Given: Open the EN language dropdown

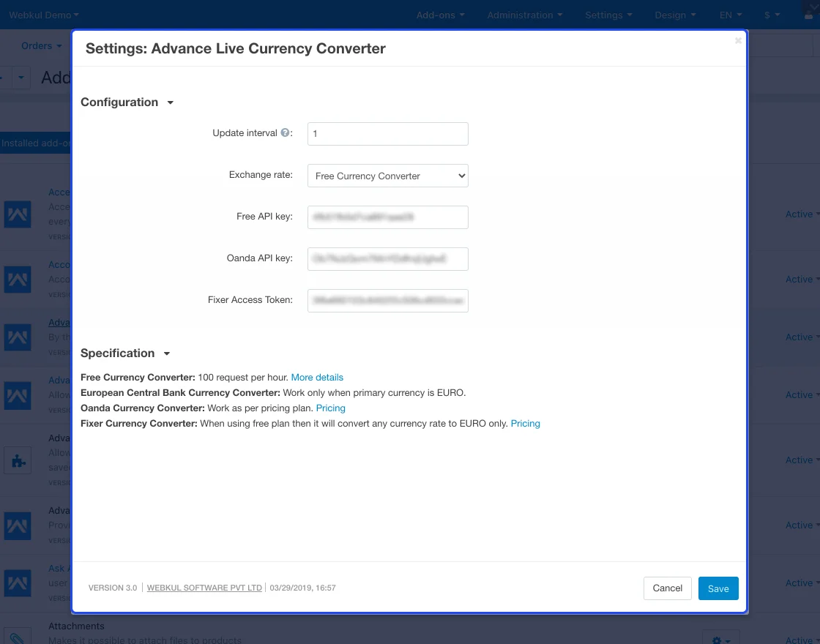Looking at the screenshot, I should [730, 15].
